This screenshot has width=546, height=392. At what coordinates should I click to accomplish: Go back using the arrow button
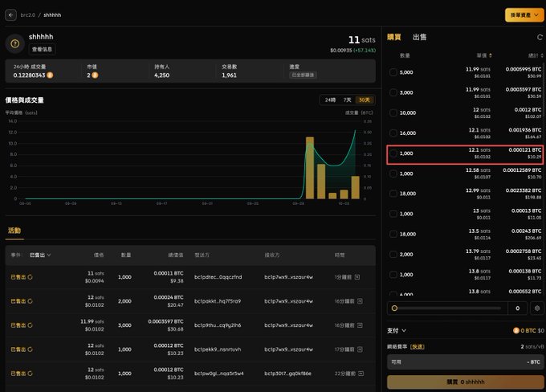(x=10, y=15)
